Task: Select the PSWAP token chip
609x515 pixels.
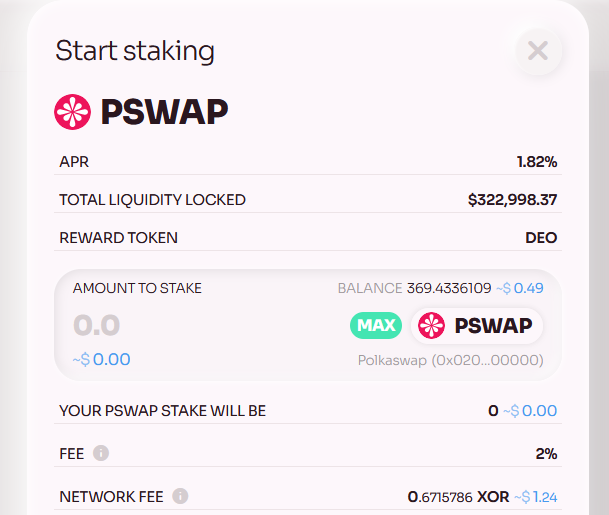Action: [x=477, y=325]
